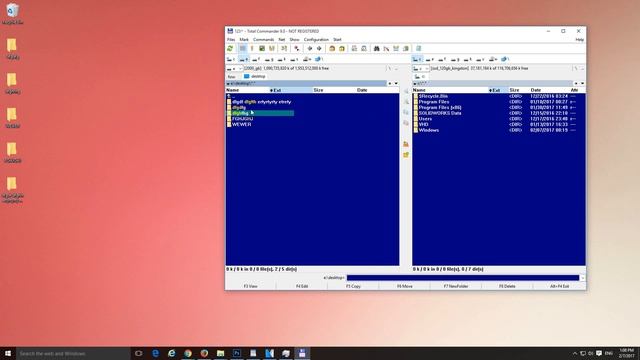The width and height of the screenshot is (640, 360).
Task: Click the binoculars Search icon
Action: pos(376,49)
